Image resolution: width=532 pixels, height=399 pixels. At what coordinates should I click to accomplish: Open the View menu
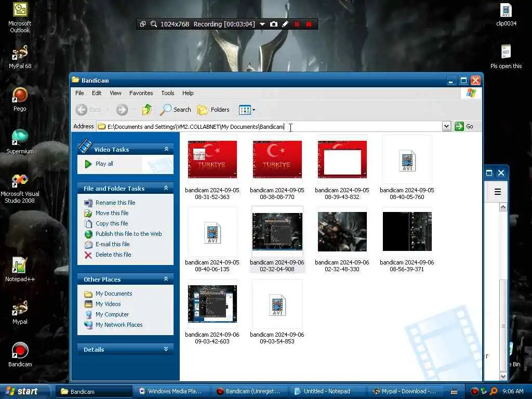115,93
